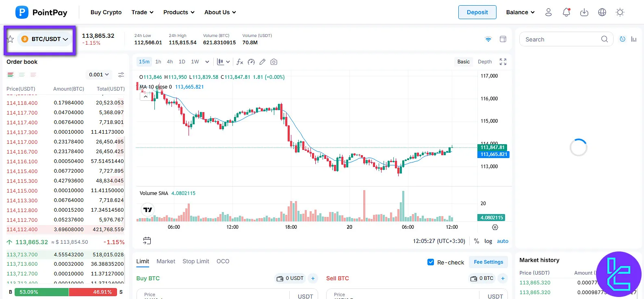
Task: Open the BTC/USDT pair selector
Action: pos(45,39)
